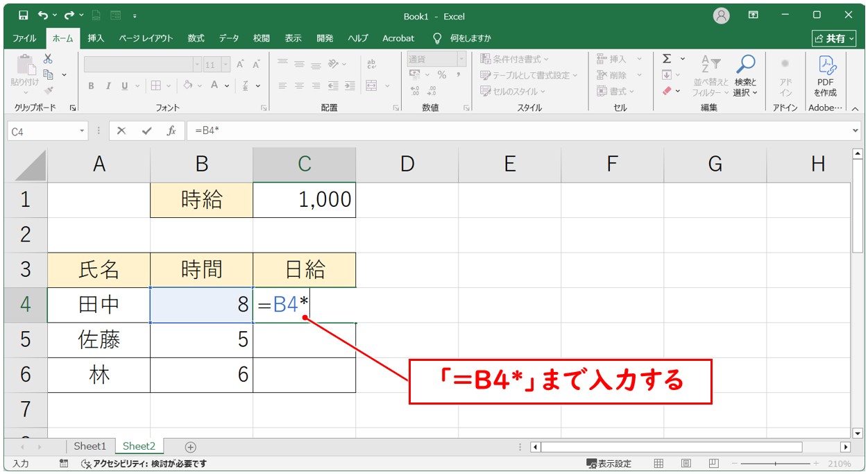Apply top vertical alignment

pos(283,64)
